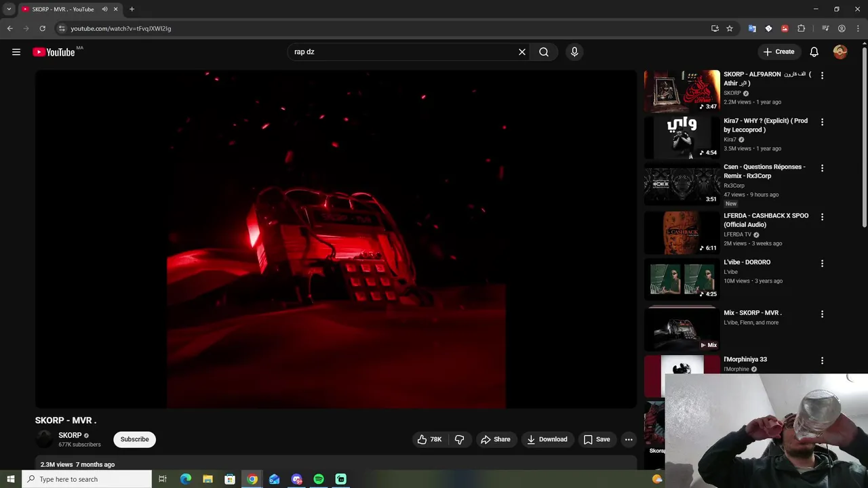
Task: Open Outlook from taskbar
Action: click(274, 479)
